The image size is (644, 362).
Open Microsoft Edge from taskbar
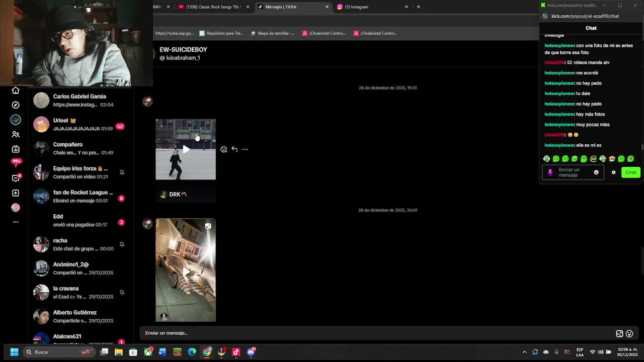click(192, 352)
